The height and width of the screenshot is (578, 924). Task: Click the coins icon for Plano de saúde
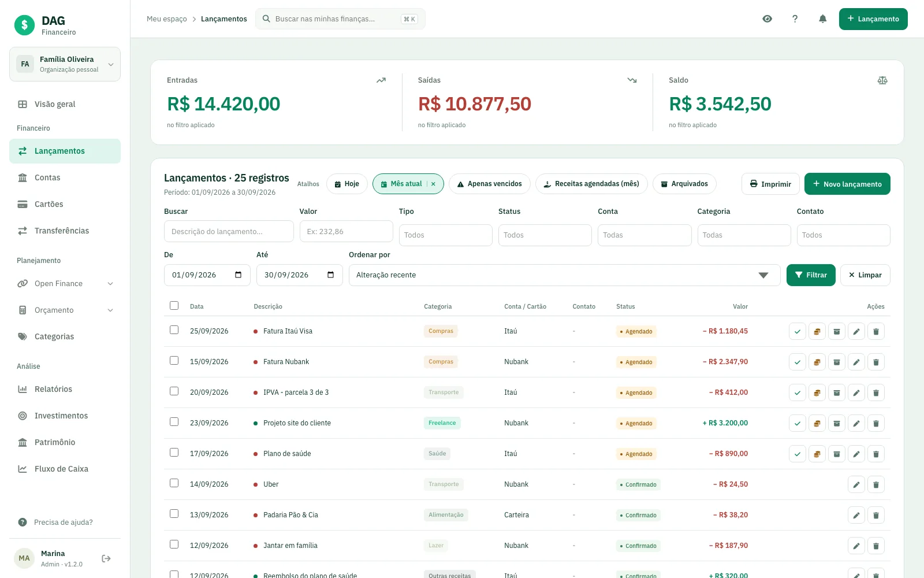(817, 454)
